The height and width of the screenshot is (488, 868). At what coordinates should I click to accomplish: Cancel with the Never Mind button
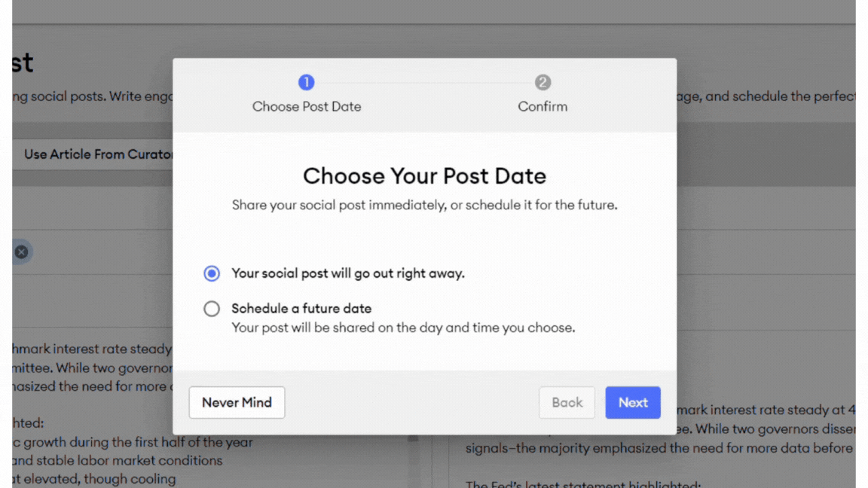[x=237, y=402]
